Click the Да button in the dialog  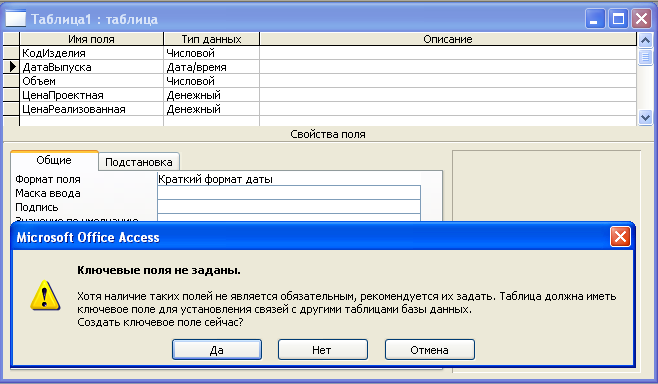217,350
